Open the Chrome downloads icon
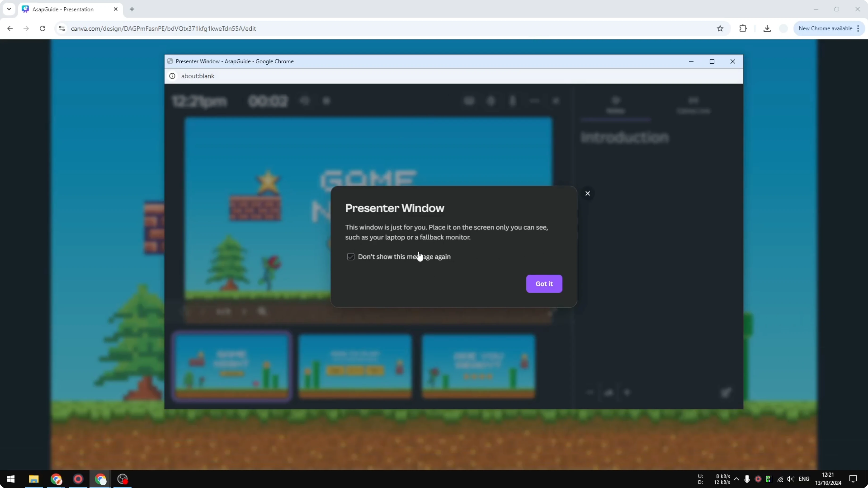Viewport: 868px width, 488px height. tap(767, 29)
